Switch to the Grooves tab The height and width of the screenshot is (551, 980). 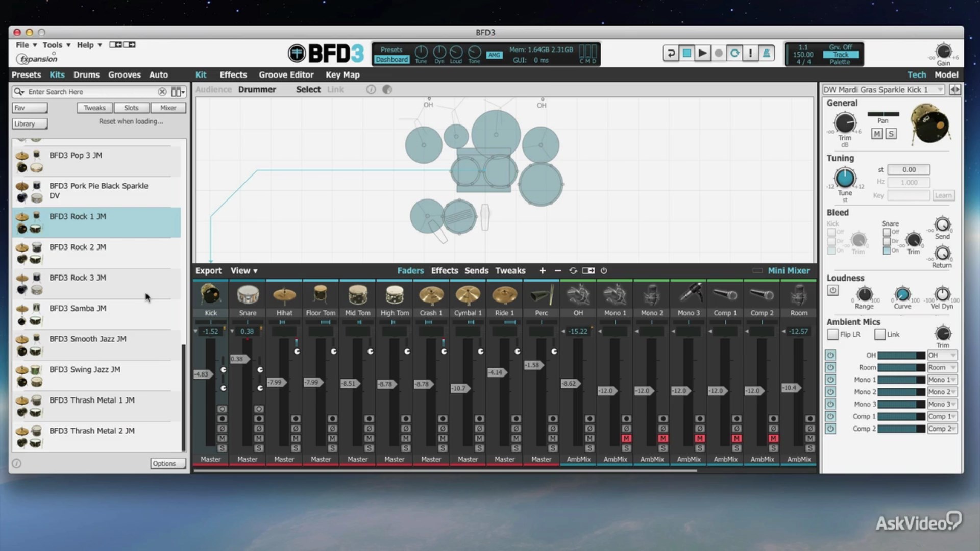coord(124,74)
